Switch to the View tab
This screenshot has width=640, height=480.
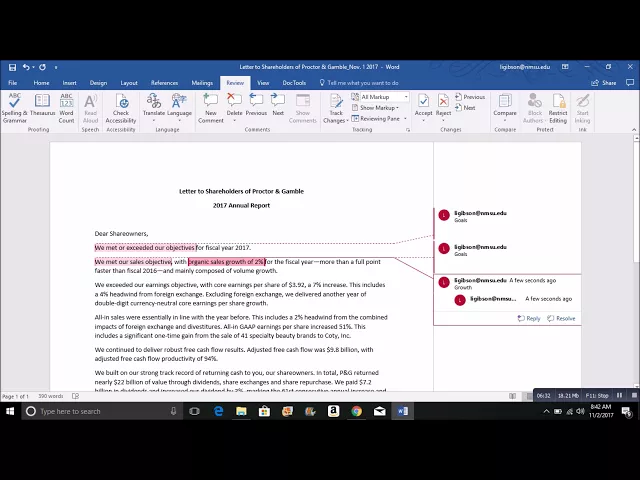pyautogui.click(x=263, y=83)
